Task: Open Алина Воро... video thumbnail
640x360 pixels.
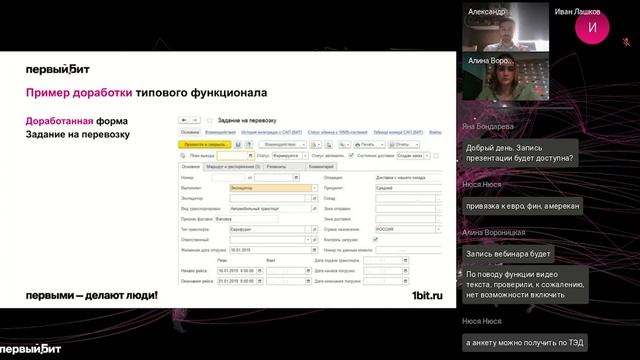Action: [505, 76]
